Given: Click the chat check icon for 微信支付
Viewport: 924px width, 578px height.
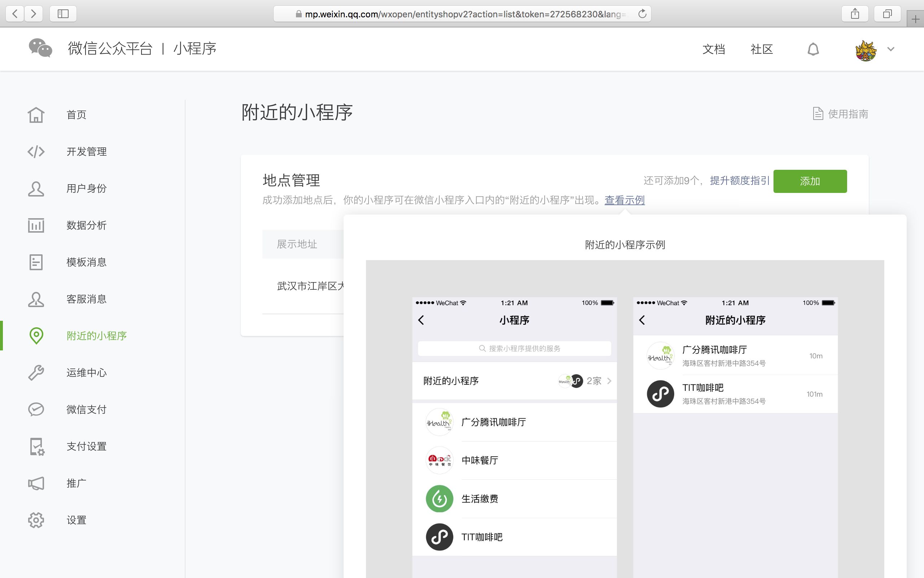Looking at the screenshot, I should coord(36,409).
